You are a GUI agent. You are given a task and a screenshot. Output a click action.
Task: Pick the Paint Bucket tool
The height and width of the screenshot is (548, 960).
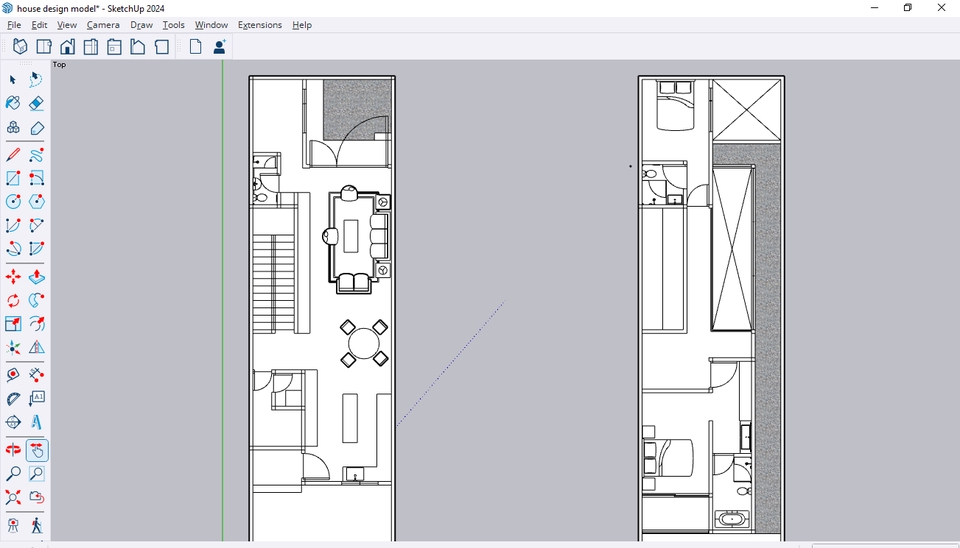click(x=13, y=103)
